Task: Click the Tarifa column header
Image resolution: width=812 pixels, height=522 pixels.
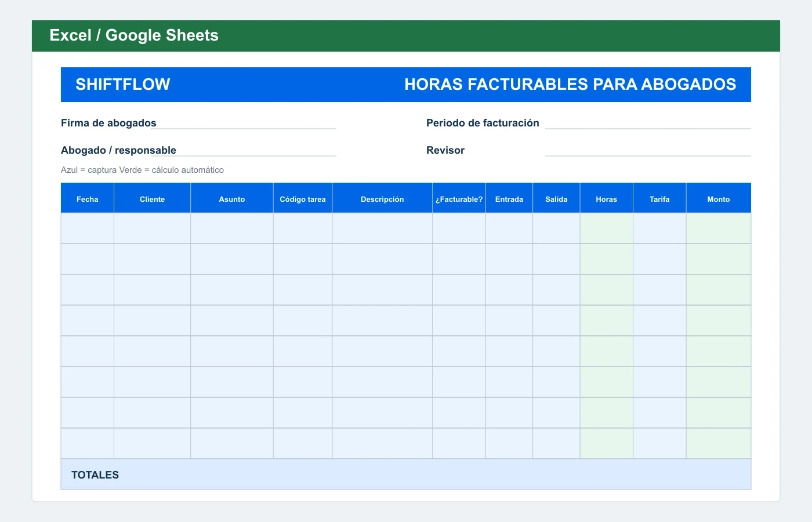Action: 659,199
